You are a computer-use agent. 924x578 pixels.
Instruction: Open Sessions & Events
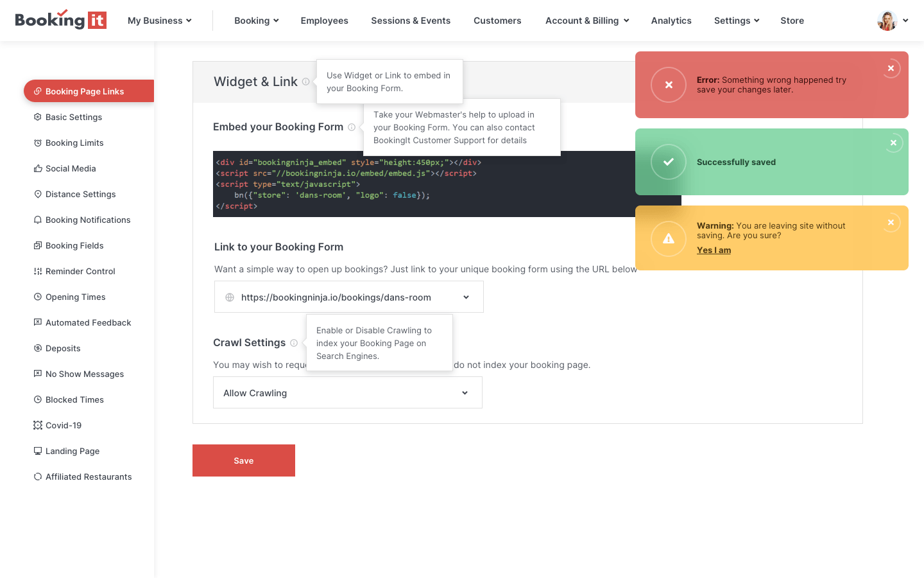coord(411,21)
